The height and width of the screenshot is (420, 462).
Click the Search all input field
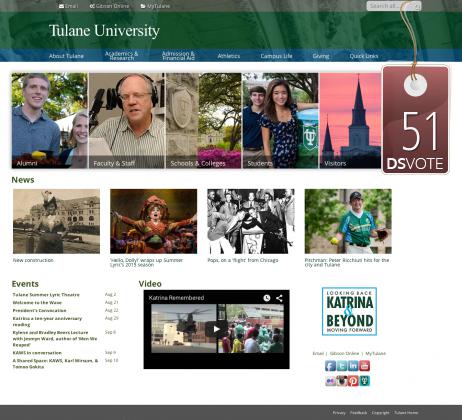[x=394, y=6]
